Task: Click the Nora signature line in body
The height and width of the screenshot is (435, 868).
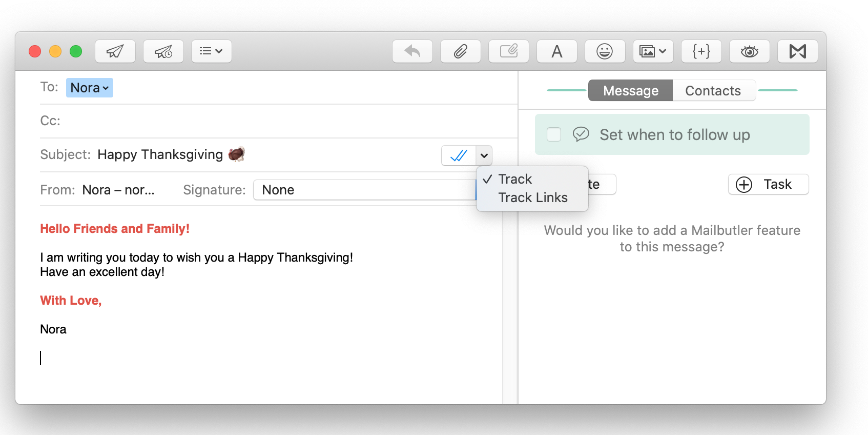Action: [x=53, y=329]
